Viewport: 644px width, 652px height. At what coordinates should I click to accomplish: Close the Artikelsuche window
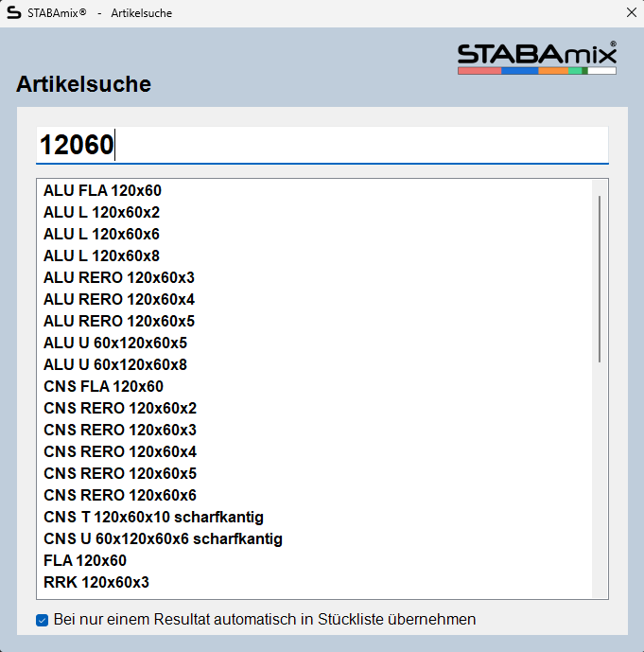pyautogui.click(x=631, y=13)
